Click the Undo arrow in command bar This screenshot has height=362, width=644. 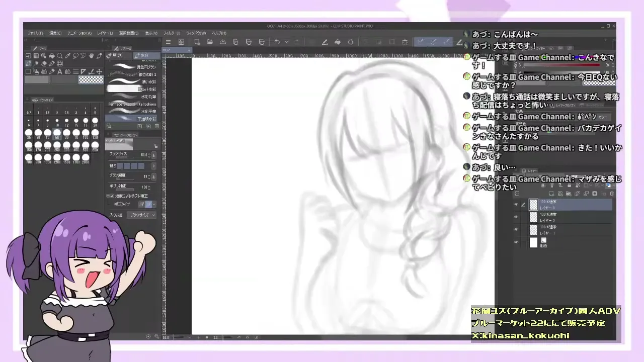(277, 42)
